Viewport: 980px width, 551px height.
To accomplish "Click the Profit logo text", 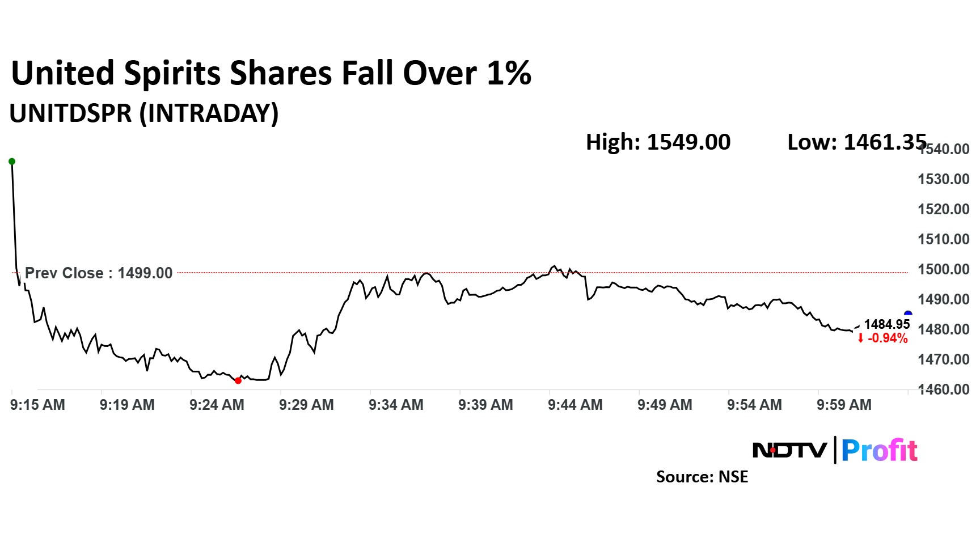I will click(x=879, y=451).
